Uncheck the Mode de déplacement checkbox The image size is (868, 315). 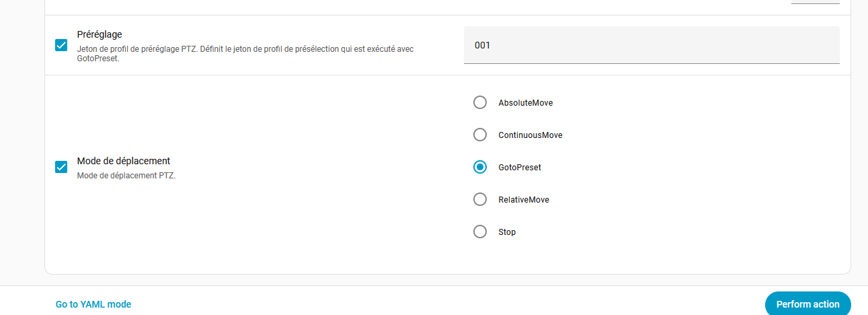[61, 167]
